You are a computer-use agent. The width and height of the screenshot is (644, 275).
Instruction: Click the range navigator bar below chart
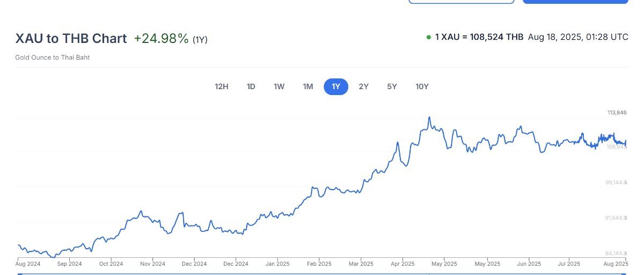point(322,273)
